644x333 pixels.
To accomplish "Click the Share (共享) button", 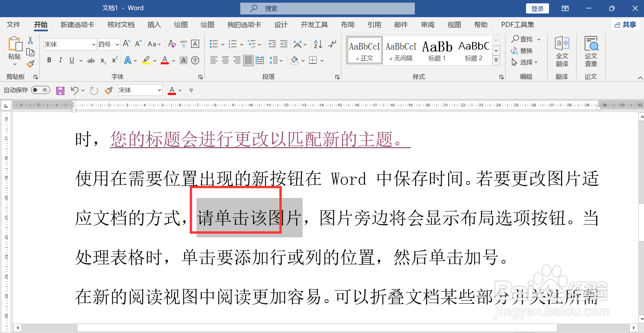I will coord(625,25).
